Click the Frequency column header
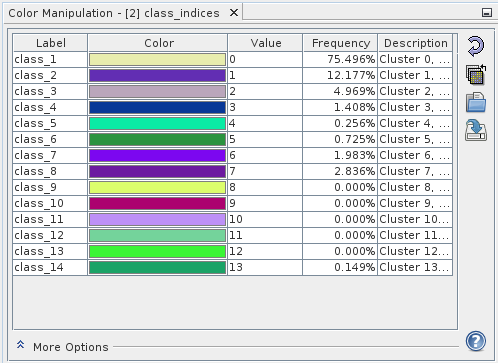Viewport: 498px width, 363px height. [340, 43]
